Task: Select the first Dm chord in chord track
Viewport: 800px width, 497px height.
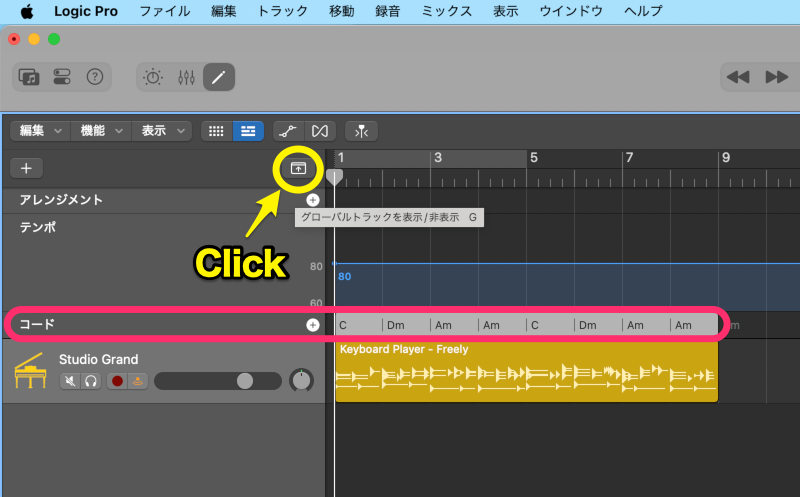Action: click(395, 325)
